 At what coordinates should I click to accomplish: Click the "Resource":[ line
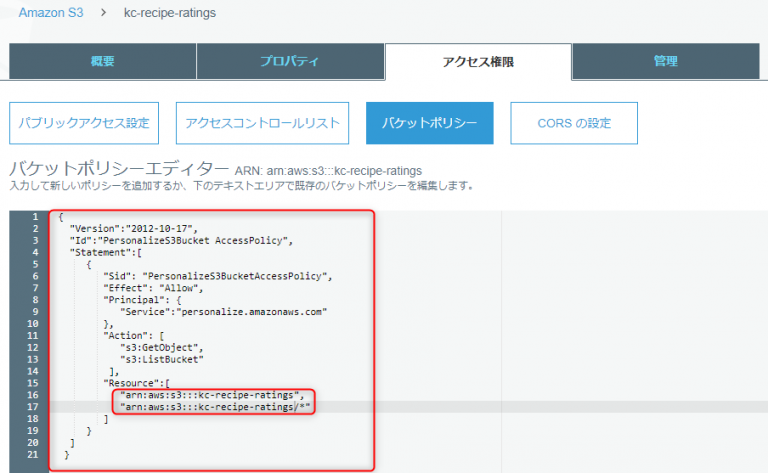click(x=136, y=383)
